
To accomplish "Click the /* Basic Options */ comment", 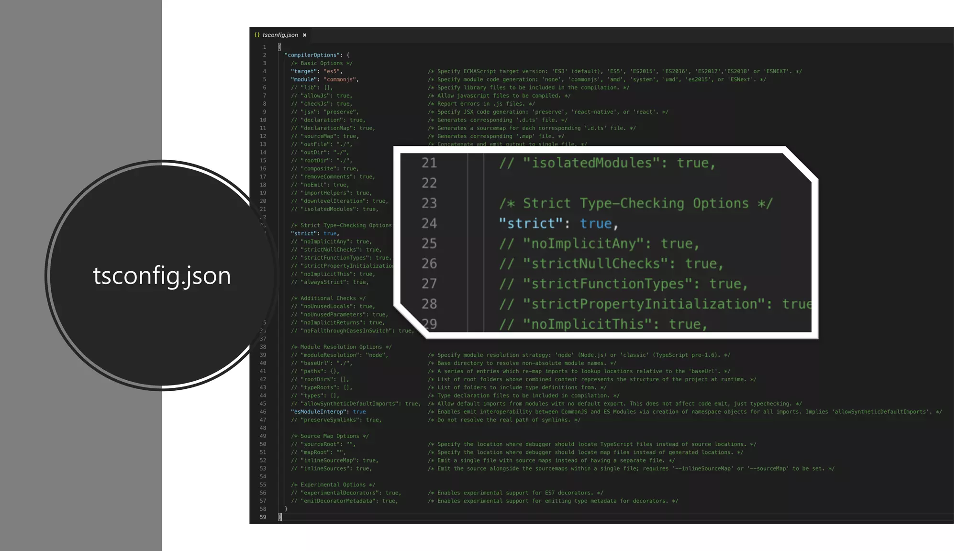I will 322,63.
